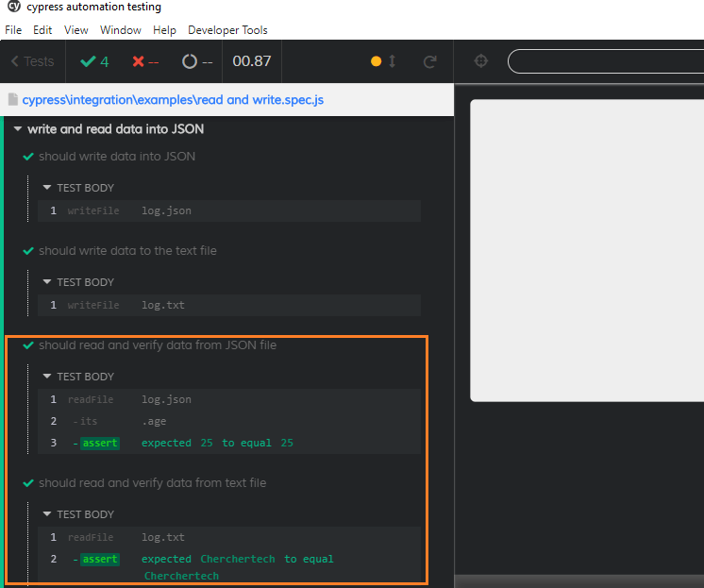Select test 'should read and verify data from text file'
Screen dimensions: 704x588
pos(152,483)
